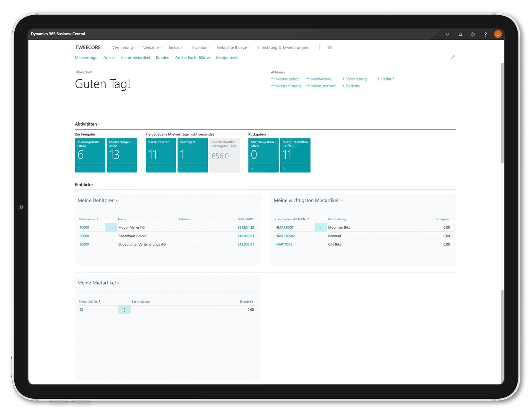Open saldo 149.800,63
This screenshot has width=532, height=414.
pyautogui.click(x=246, y=236)
